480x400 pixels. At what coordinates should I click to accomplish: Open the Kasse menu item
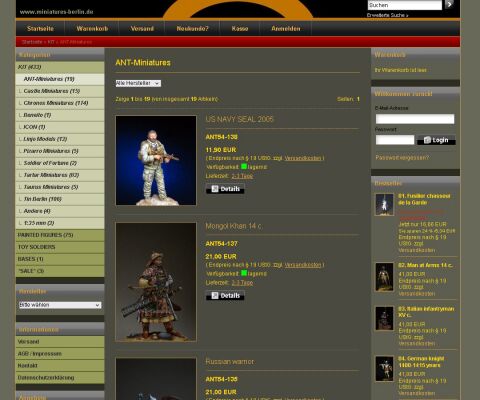[240, 29]
